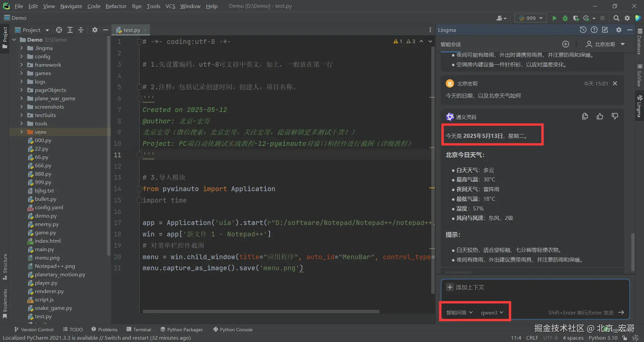
Task: Open Search Everywhere magnifier icon
Action: (616, 18)
